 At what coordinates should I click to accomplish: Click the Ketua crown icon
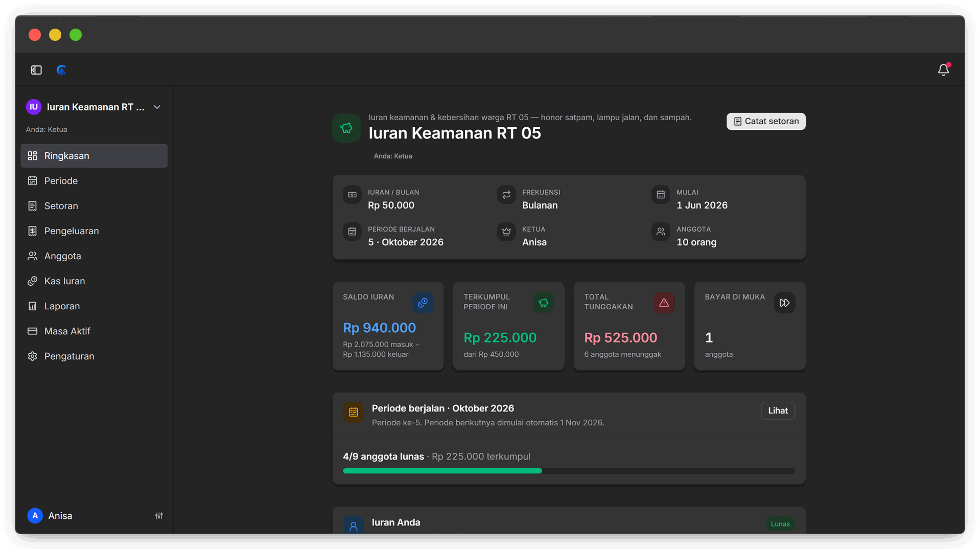(x=506, y=232)
